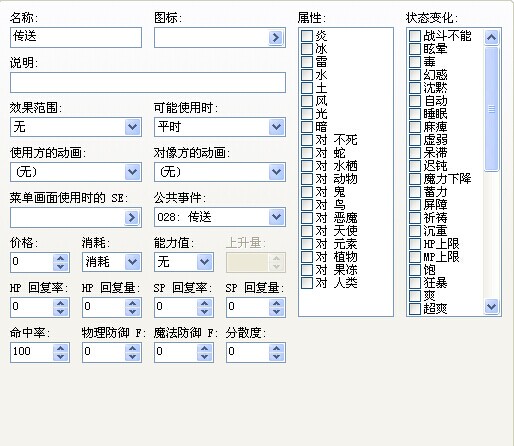Viewport: 514px width, 446px height.
Task: Click the 状态变化 list scroll-down arrow
Action: click(492, 306)
